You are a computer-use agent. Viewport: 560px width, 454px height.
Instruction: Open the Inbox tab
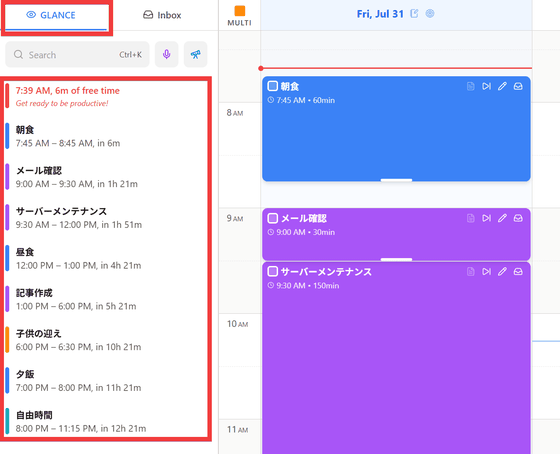click(162, 15)
